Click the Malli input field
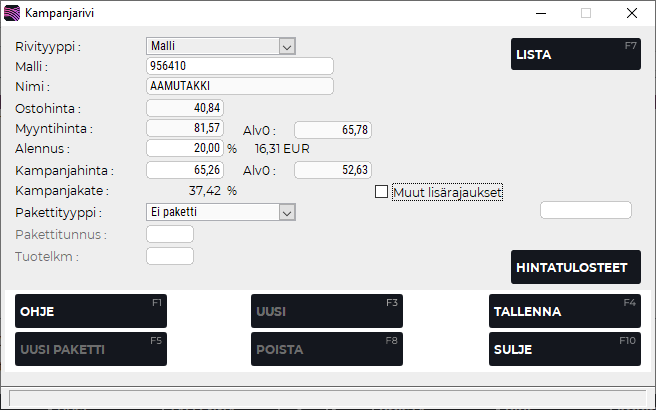Image resolution: width=656 pixels, height=410 pixels. [239, 66]
